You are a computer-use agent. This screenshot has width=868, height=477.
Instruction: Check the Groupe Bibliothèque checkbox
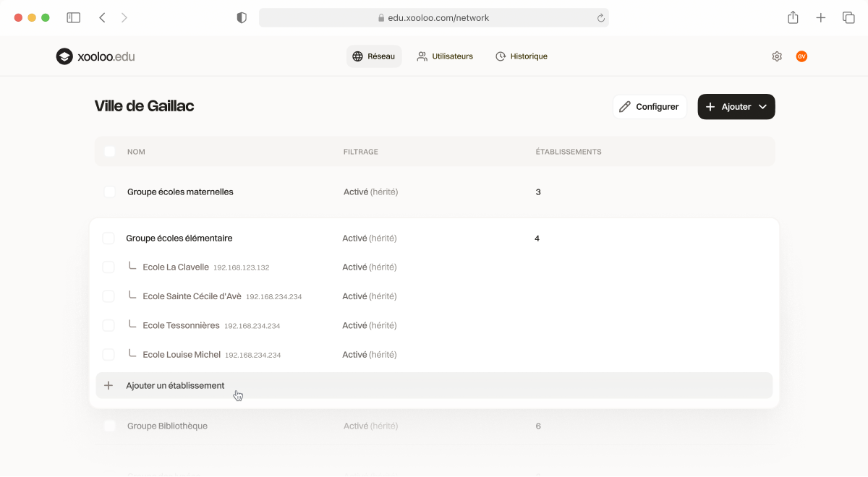[x=110, y=426]
